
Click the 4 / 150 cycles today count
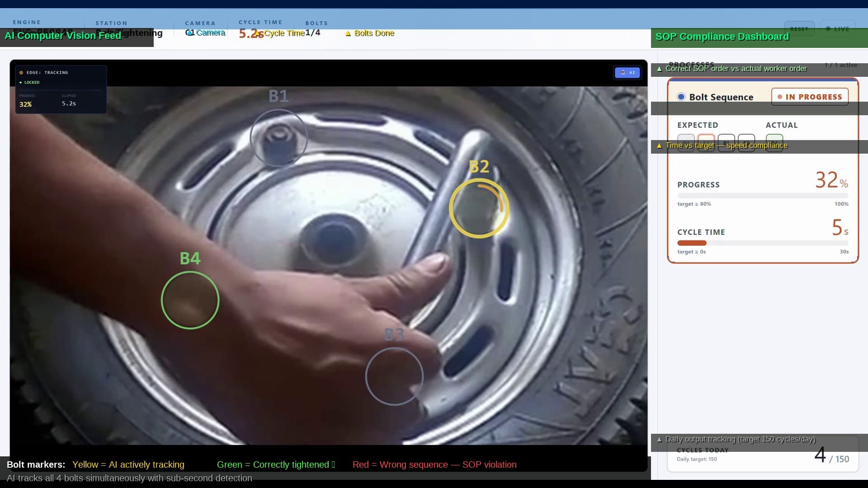831,455
